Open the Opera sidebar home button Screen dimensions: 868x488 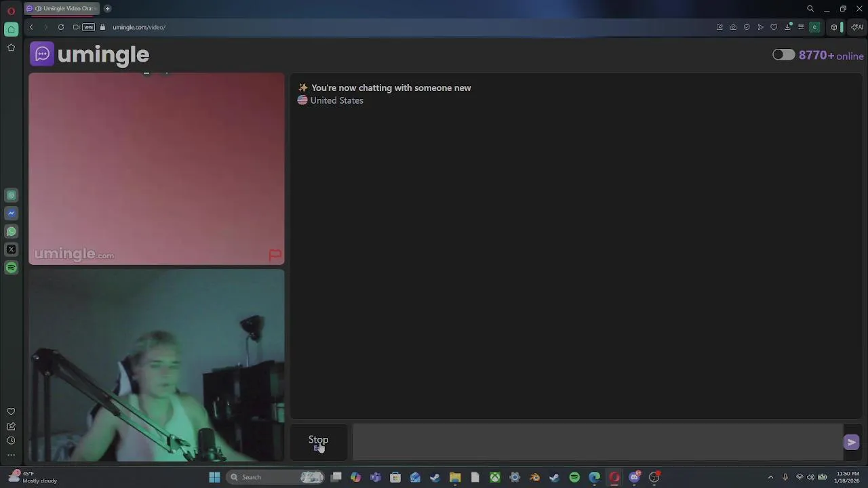coord(11,29)
